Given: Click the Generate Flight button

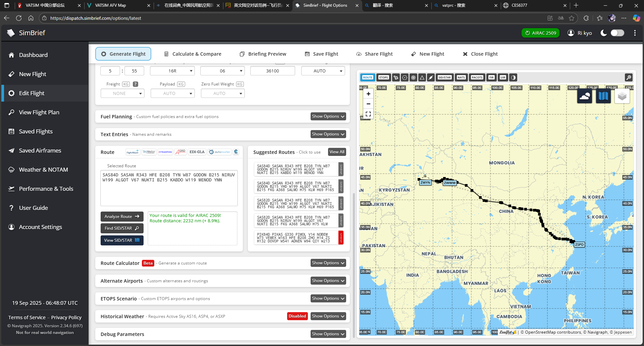Looking at the screenshot, I should point(123,54).
